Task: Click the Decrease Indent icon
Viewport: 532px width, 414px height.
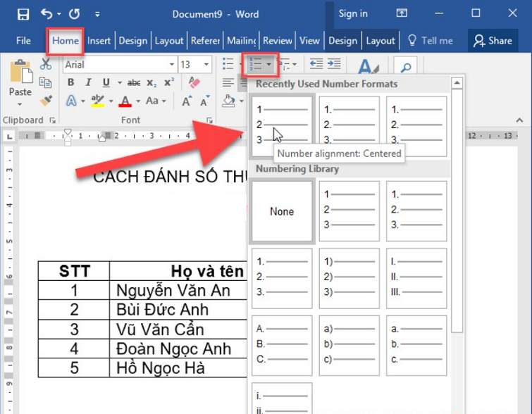Action: click(316, 64)
